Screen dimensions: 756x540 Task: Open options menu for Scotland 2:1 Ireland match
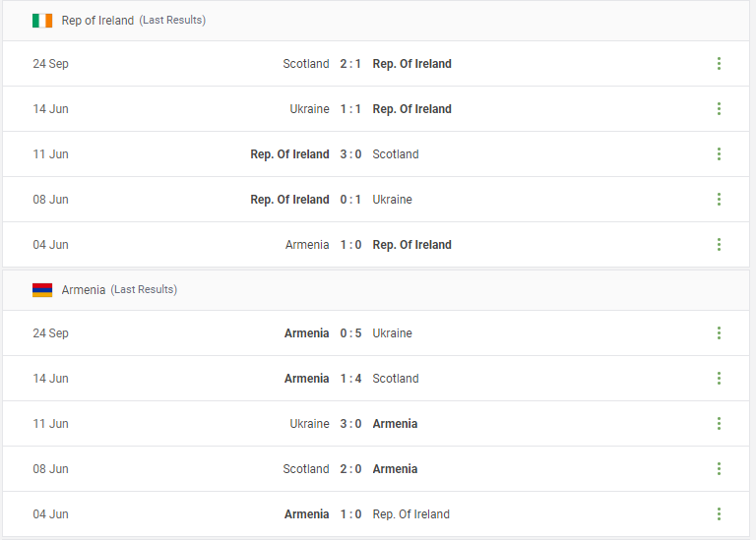tap(719, 64)
